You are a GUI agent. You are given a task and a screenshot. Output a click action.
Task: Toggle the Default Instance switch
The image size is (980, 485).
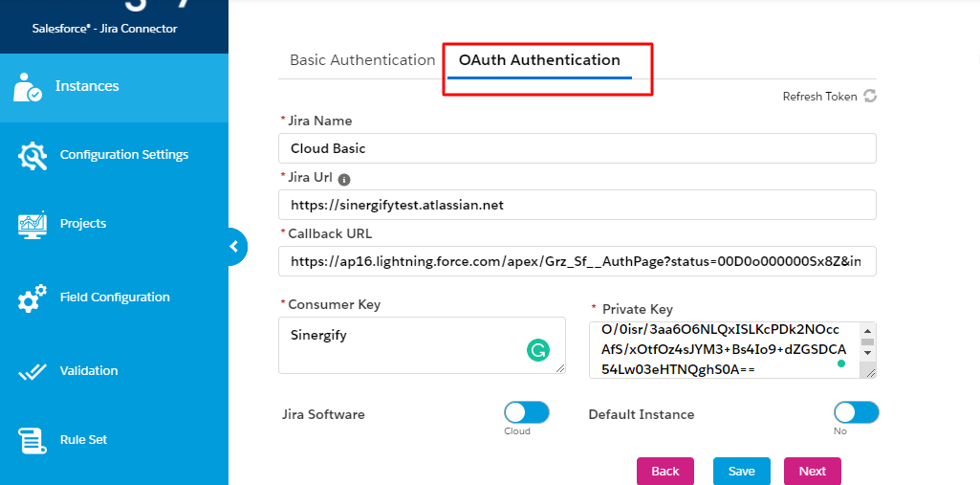click(x=857, y=412)
